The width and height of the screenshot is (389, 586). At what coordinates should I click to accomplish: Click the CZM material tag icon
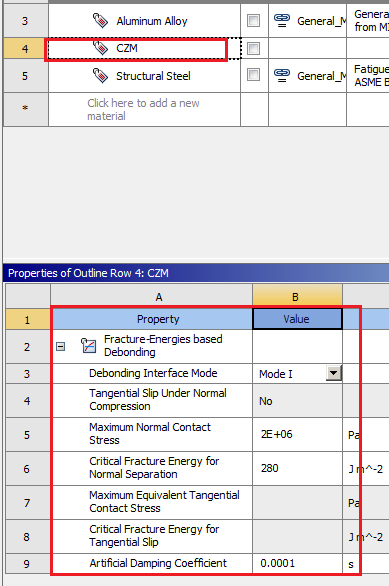pyautogui.click(x=100, y=48)
